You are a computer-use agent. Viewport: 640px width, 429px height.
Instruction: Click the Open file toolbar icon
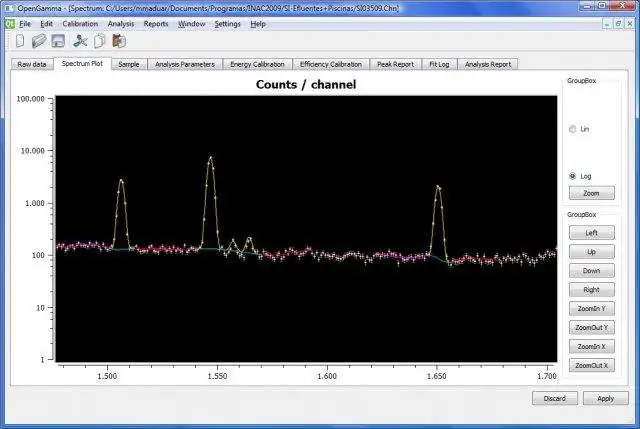[39, 41]
